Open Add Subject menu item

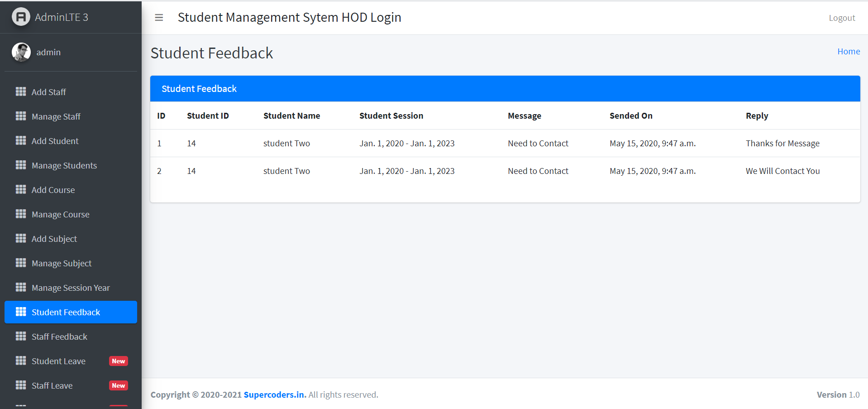(x=54, y=239)
